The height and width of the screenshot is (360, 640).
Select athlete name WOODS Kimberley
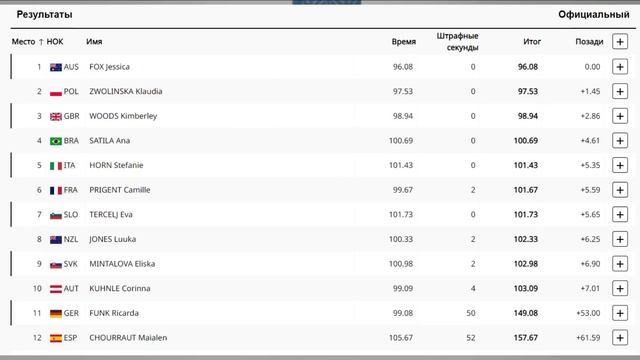click(x=123, y=116)
